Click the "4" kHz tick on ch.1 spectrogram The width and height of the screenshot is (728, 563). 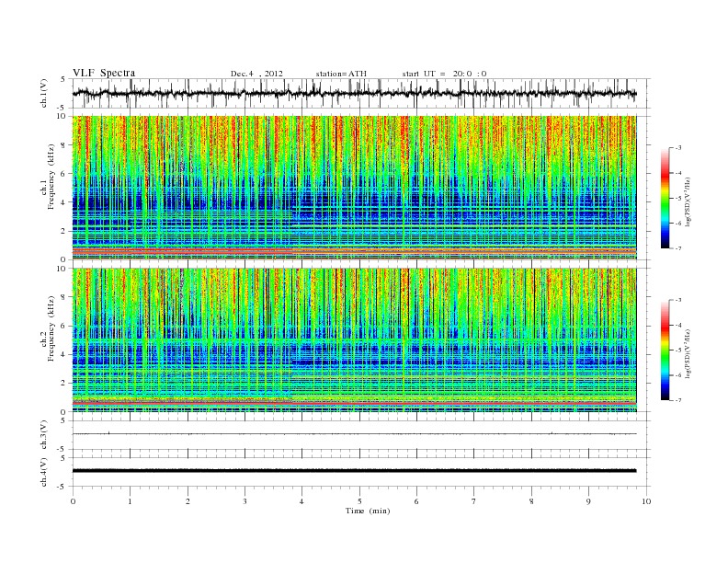[63, 202]
